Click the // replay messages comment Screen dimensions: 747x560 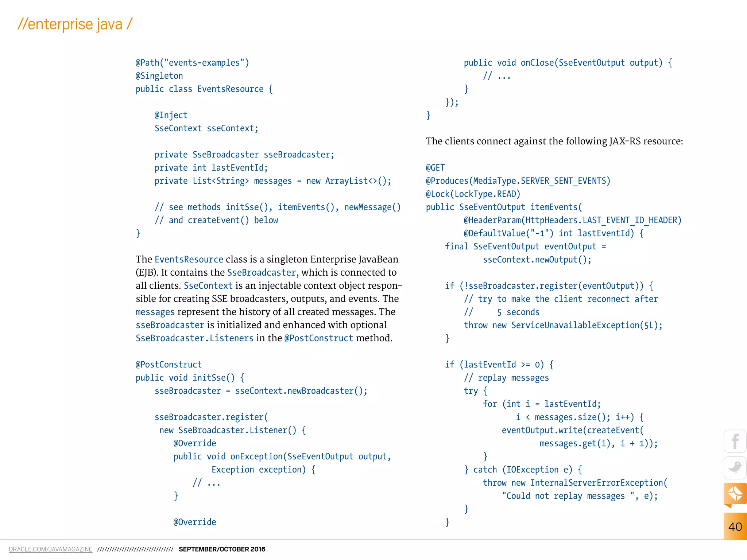tap(506, 378)
